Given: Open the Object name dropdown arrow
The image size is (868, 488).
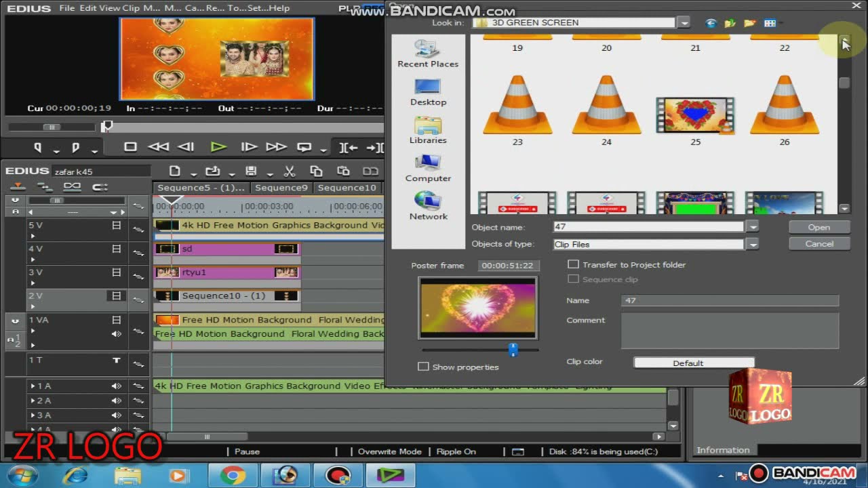Looking at the screenshot, I should (x=751, y=227).
